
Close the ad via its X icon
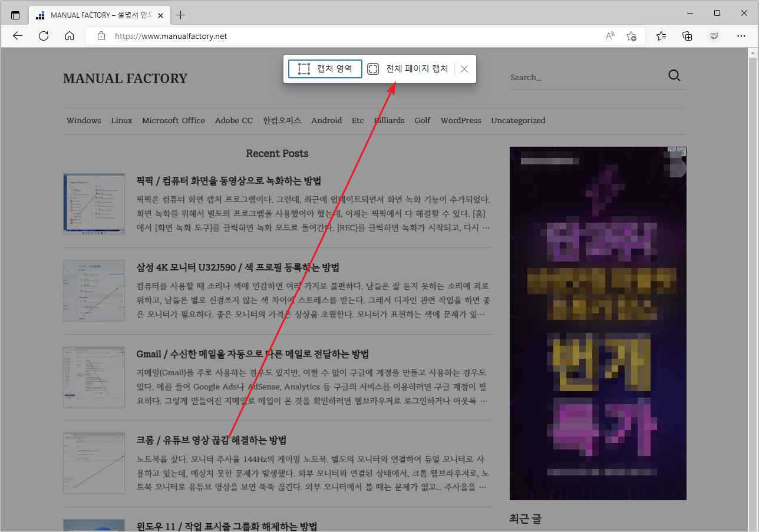(682, 151)
